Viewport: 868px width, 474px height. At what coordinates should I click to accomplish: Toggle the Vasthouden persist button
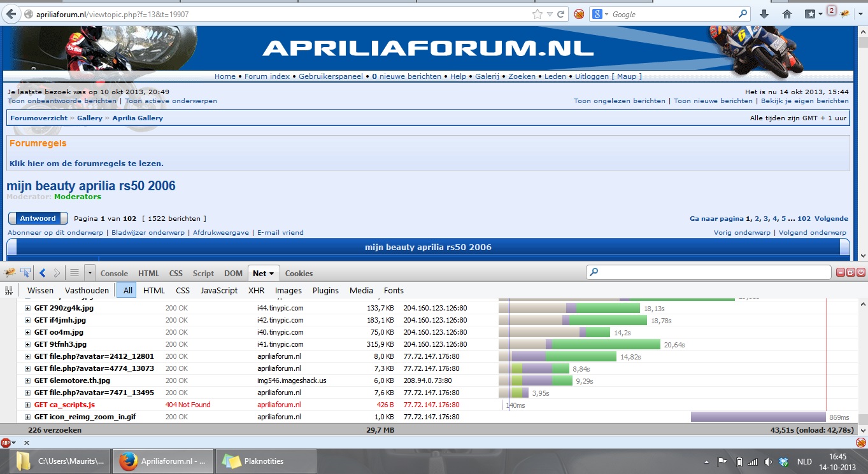tap(87, 291)
